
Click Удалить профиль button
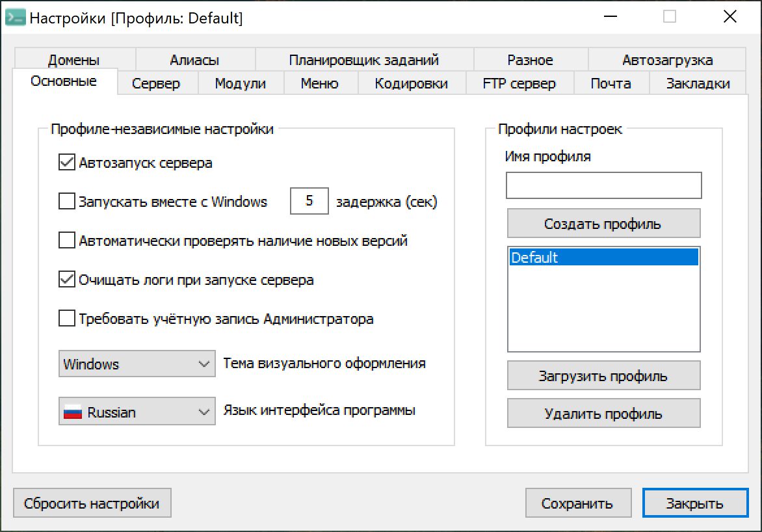tap(603, 414)
